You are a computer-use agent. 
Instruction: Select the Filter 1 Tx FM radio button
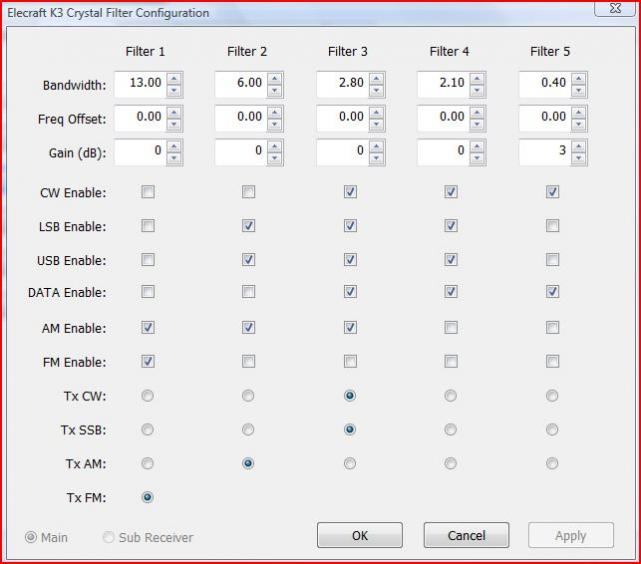coord(147,497)
